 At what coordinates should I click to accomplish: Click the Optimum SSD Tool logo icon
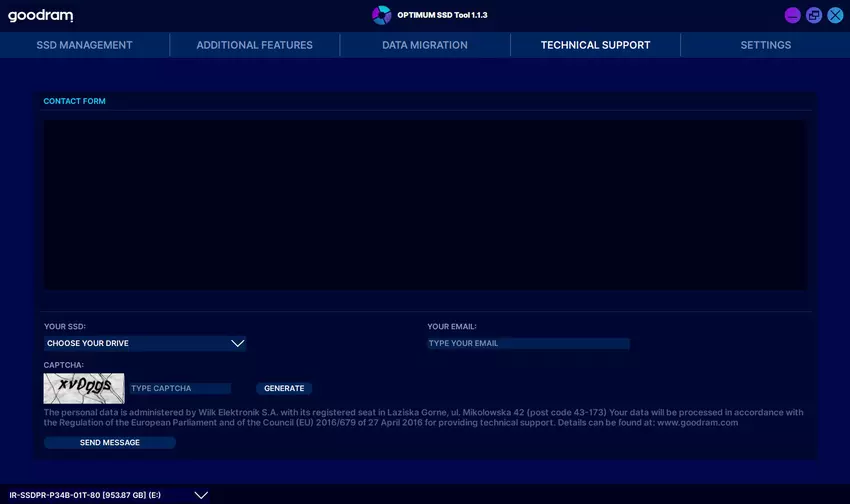(381, 15)
